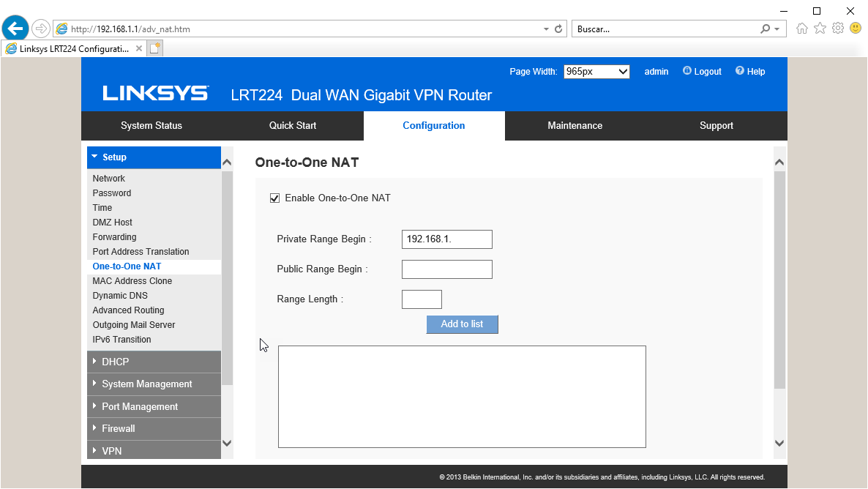Click the search magnifier icon
The height and width of the screenshot is (489, 868).
click(766, 29)
